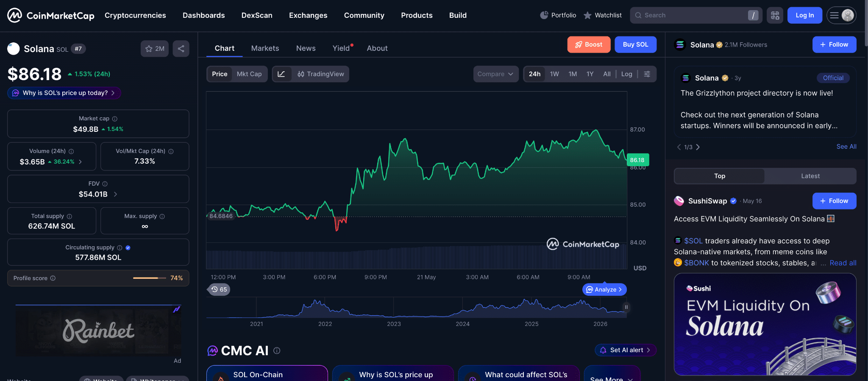Select the 1W time range

(x=554, y=74)
